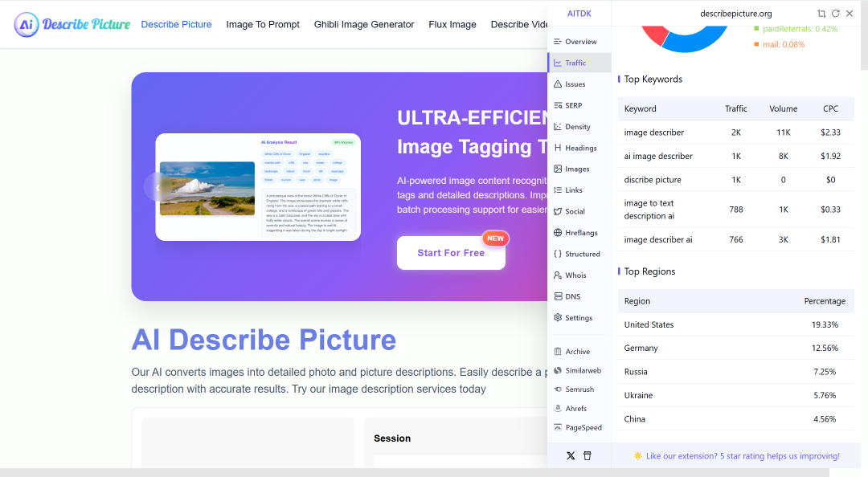Click the Settings gear icon
The height and width of the screenshot is (477, 868).
tap(558, 318)
